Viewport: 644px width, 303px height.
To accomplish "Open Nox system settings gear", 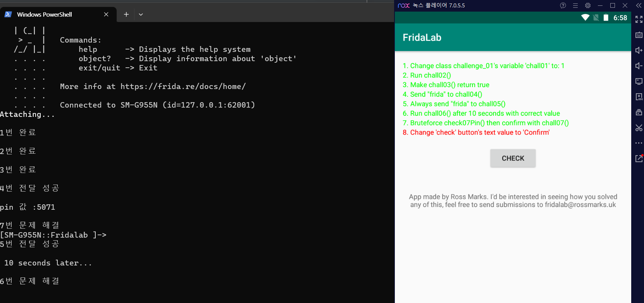I will 588,5.
